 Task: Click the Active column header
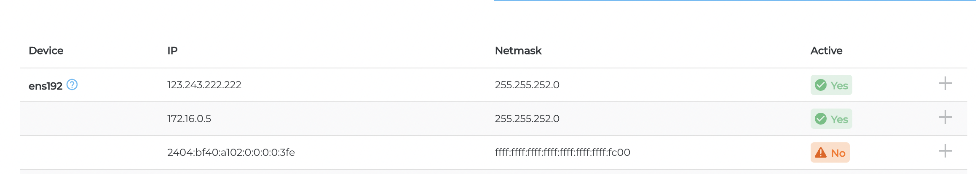[826, 51]
